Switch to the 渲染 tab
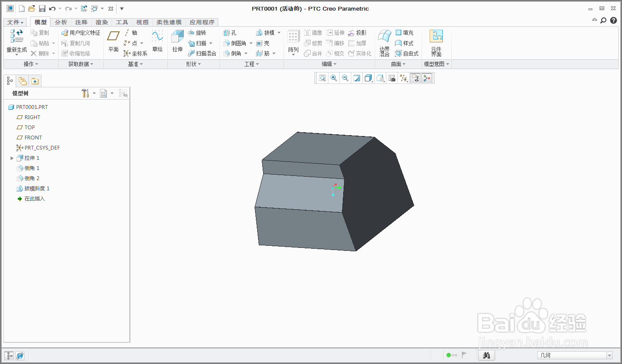 pyautogui.click(x=102, y=22)
